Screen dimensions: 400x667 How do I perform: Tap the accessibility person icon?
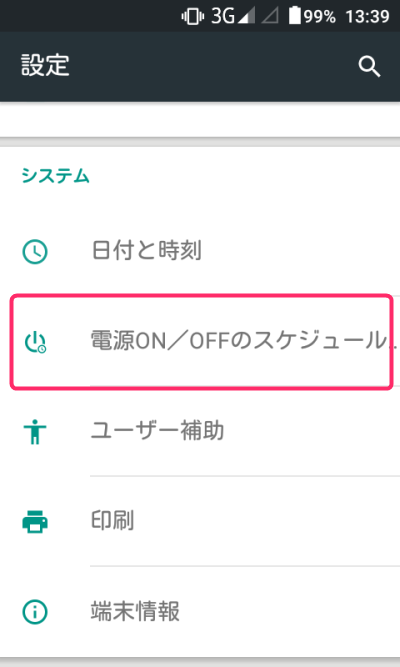[35, 431]
